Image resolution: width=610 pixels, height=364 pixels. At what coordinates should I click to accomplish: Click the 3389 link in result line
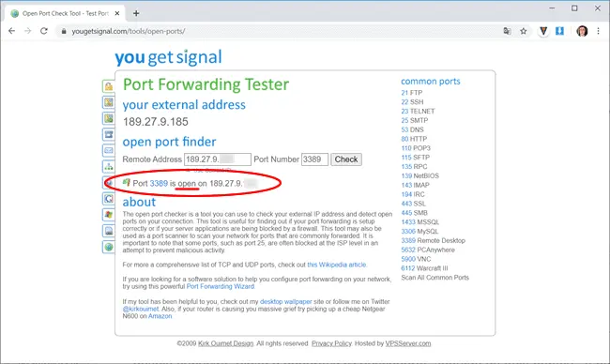[159, 184]
